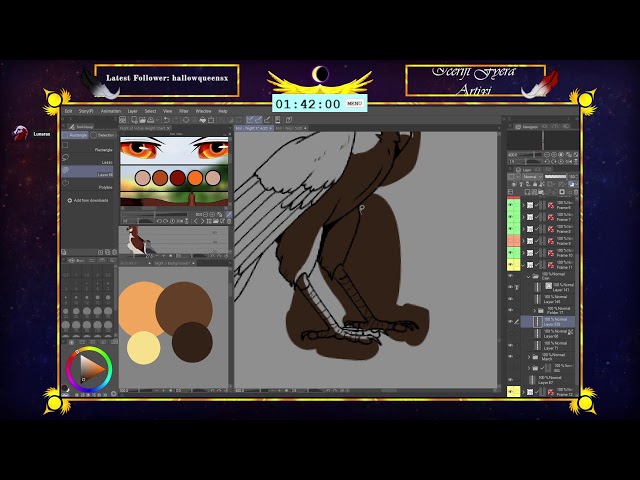
Task: Open the Animation menu
Action: pyautogui.click(x=111, y=111)
